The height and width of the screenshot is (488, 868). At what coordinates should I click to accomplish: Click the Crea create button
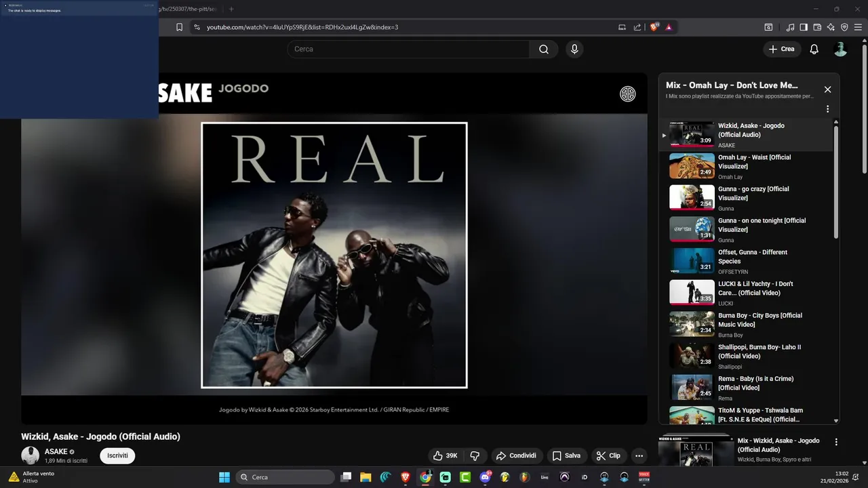coord(782,49)
